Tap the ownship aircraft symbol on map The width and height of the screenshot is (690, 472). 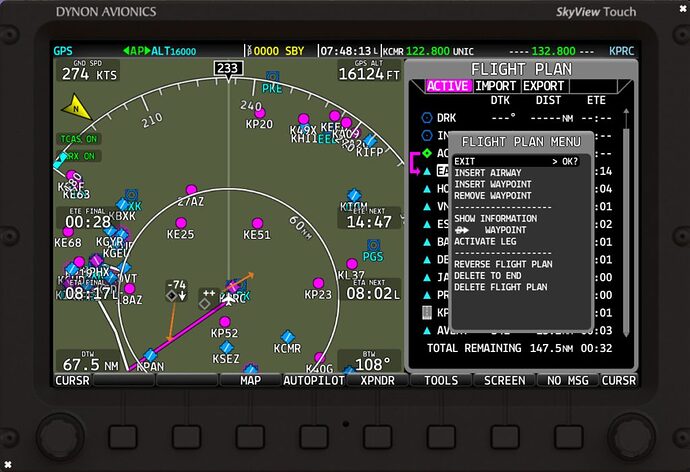233,294
